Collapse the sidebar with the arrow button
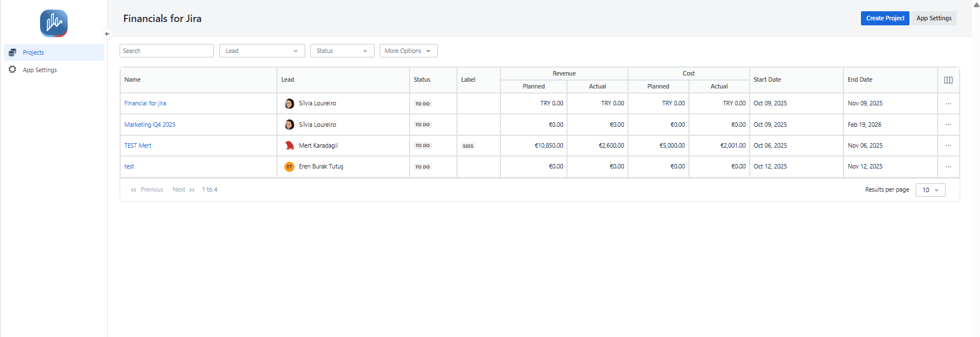This screenshot has height=337, width=980. 107,34
